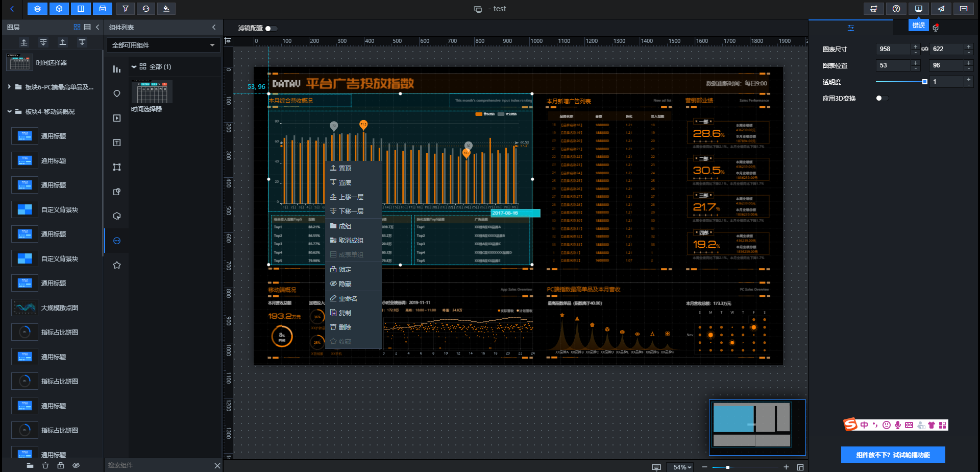Choose 取消成组 in context menu
Screen dimensions: 980x472
click(x=353, y=240)
